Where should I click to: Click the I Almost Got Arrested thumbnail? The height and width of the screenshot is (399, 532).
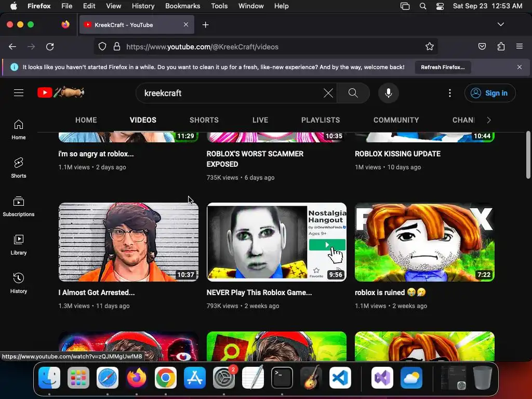[129, 242]
